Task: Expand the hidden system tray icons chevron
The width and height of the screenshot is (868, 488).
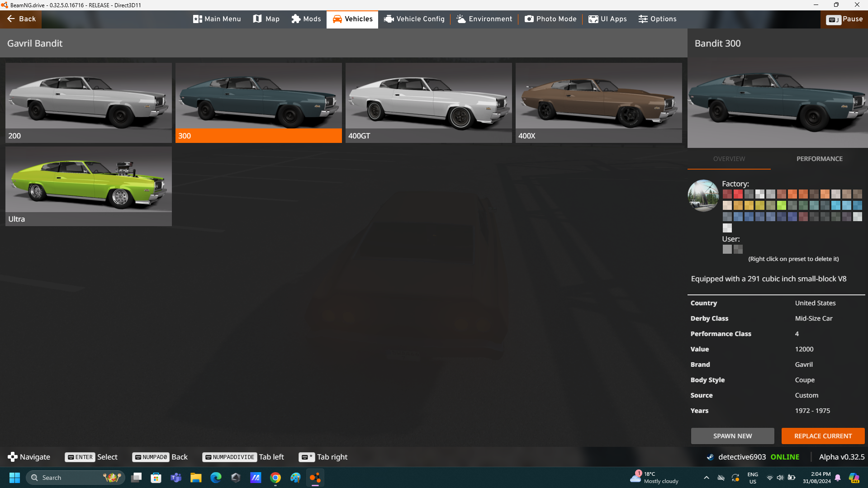Action: pyautogui.click(x=706, y=478)
